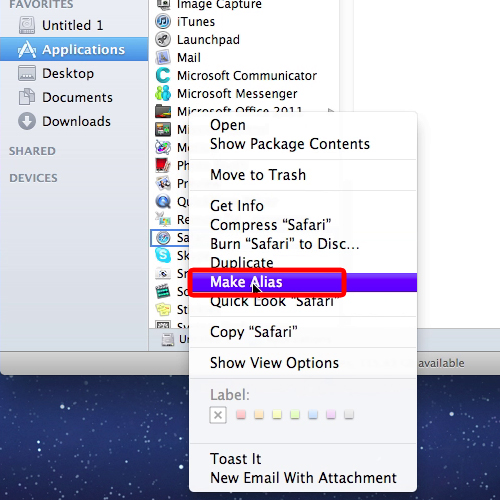The height and width of the screenshot is (500, 500).
Task: Remove label with X box
Action: [218, 415]
